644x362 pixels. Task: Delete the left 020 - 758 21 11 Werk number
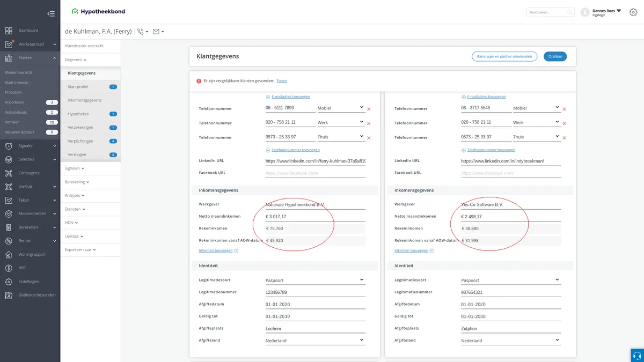(x=369, y=123)
